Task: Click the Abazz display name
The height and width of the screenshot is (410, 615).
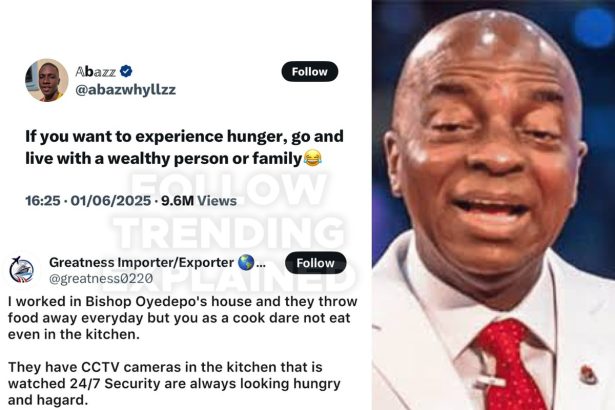Action: click(x=95, y=71)
